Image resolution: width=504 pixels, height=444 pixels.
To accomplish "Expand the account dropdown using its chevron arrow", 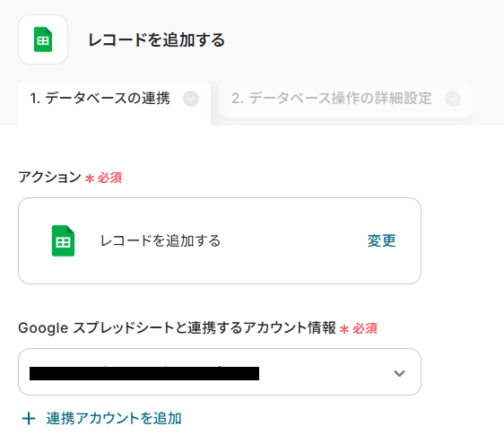I will point(399,373).
